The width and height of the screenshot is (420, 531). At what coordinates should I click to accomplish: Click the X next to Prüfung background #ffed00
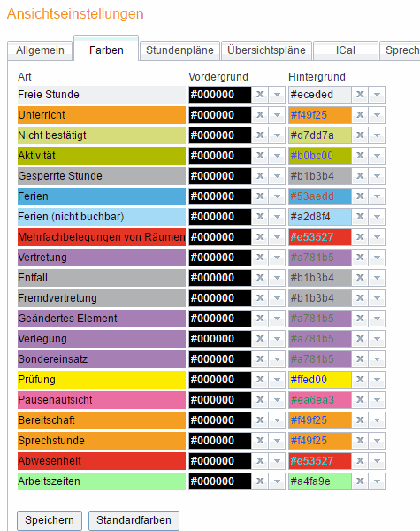pos(360,380)
